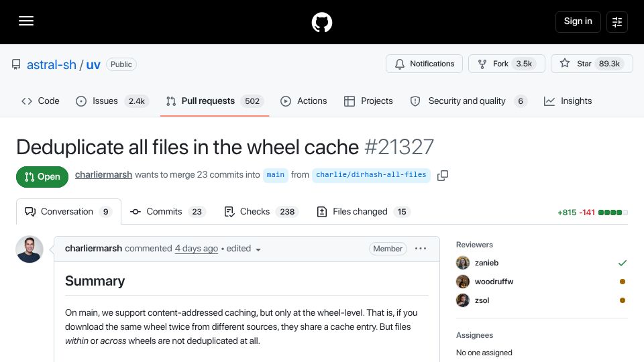
Task: Switch to the Issues tab
Action: click(112, 101)
